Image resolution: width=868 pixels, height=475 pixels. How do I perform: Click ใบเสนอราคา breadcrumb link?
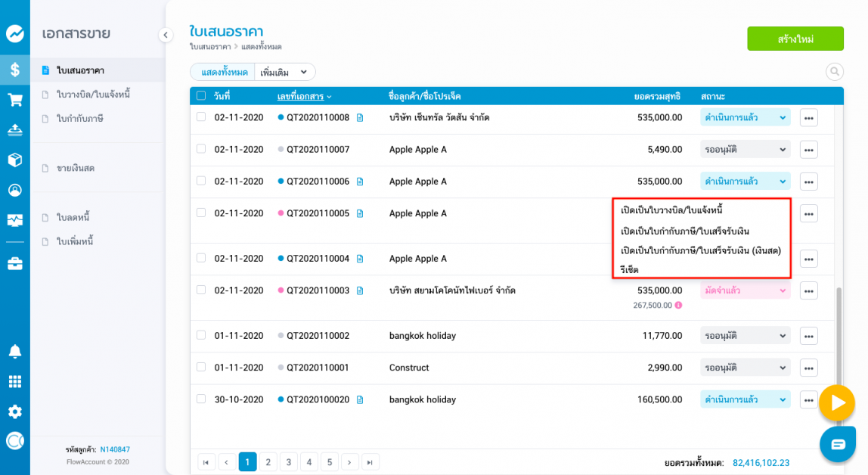210,47
